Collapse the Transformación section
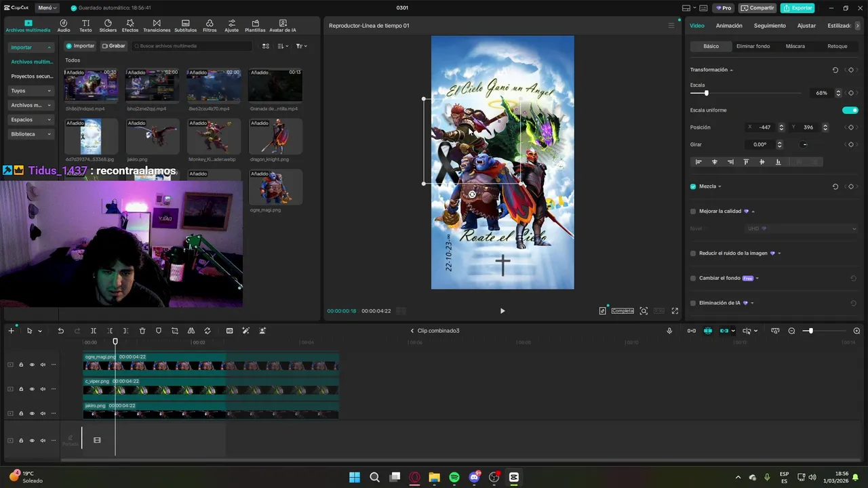This screenshot has width=868, height=488. 731,70
